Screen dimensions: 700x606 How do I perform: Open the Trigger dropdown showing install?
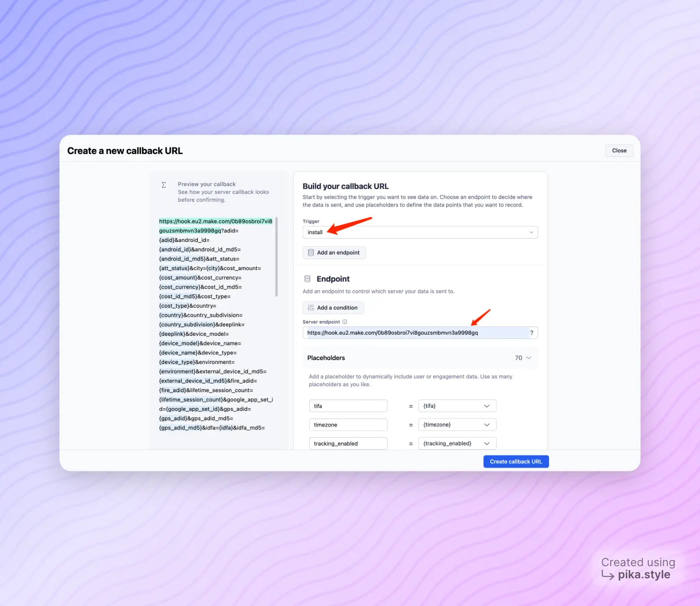pos(420,232)
